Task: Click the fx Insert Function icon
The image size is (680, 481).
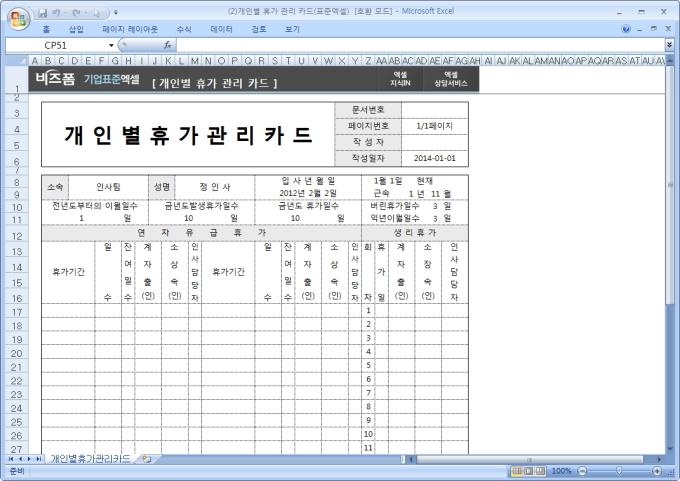Action: click(x=166, y=45)
